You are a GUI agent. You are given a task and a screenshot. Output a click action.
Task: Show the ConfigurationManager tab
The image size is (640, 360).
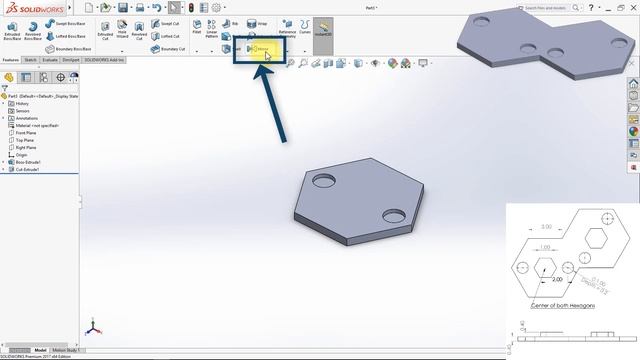coord(43,77)
